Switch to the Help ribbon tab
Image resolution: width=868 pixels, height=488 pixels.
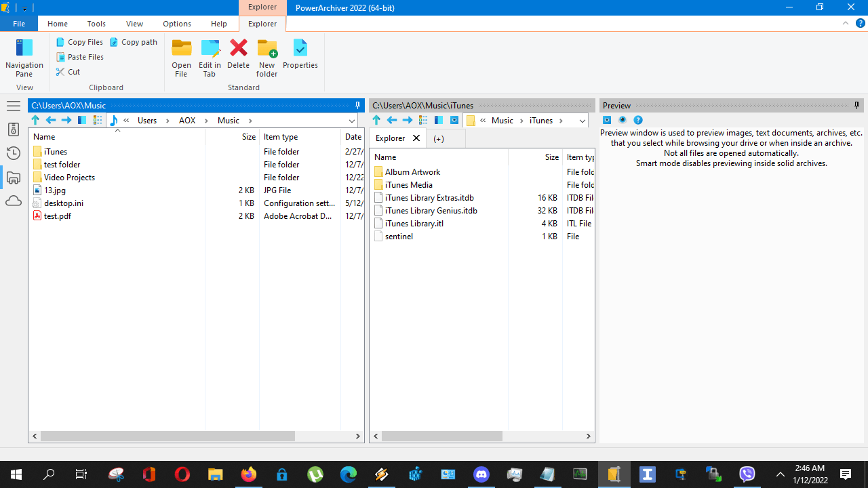219,24
